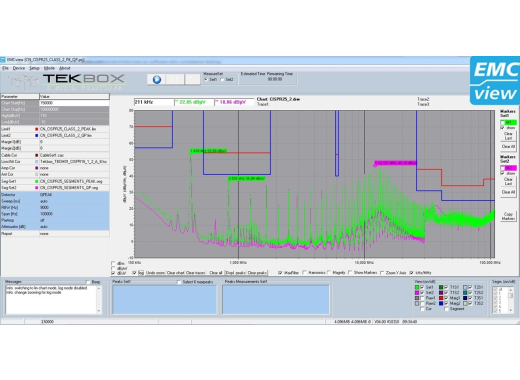Click the pause button next to play
The image size is (520, 380).
pyautogui.click(x=175, y=79)
